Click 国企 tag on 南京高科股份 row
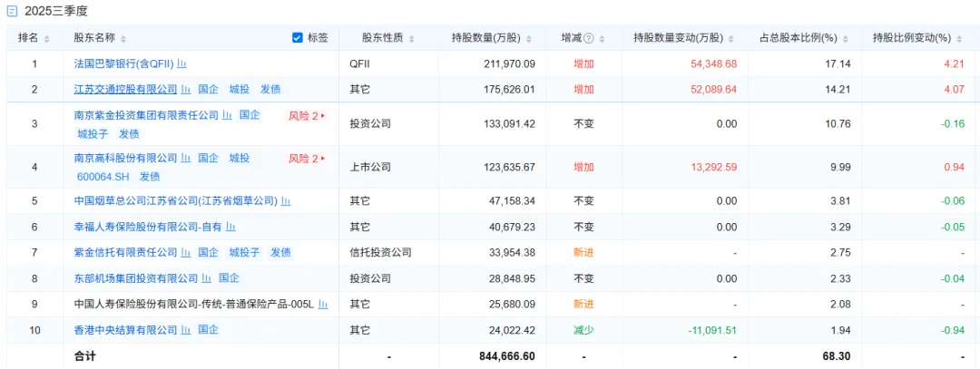 coord(208,159)
